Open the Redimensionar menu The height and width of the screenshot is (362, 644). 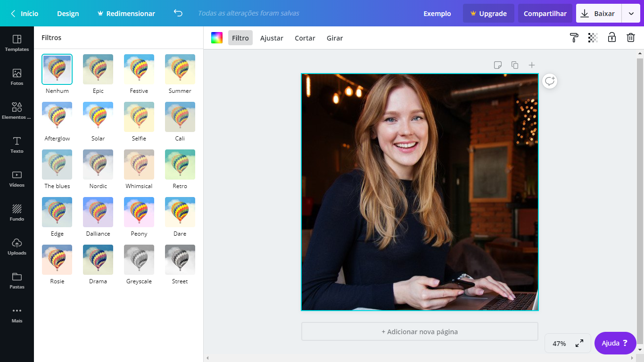tap(126, 13)
